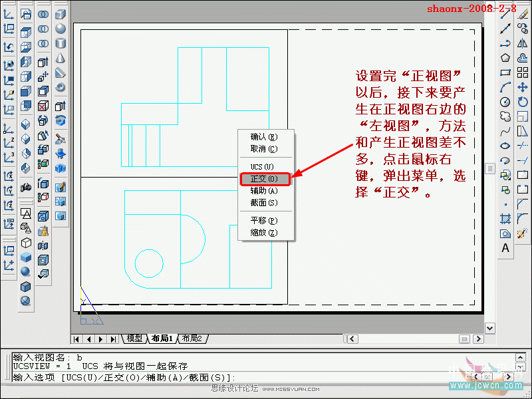Select the Array tool

(523, 72)
